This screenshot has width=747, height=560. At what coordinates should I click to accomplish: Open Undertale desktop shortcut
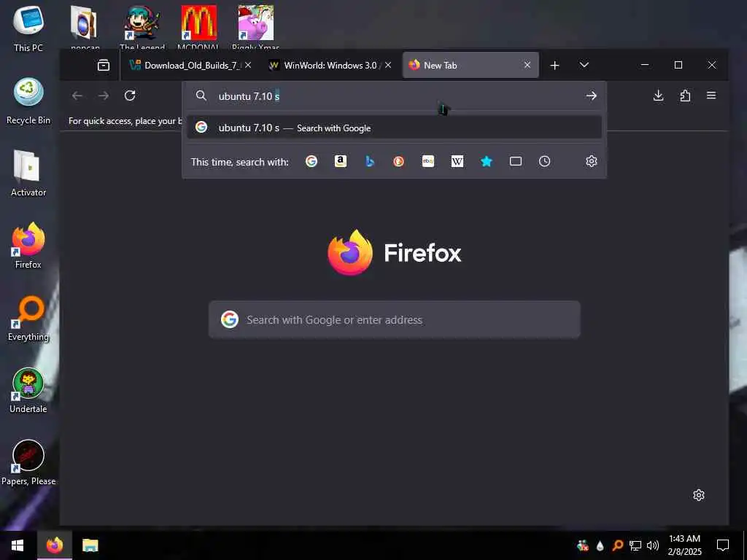tap(28, 391)
